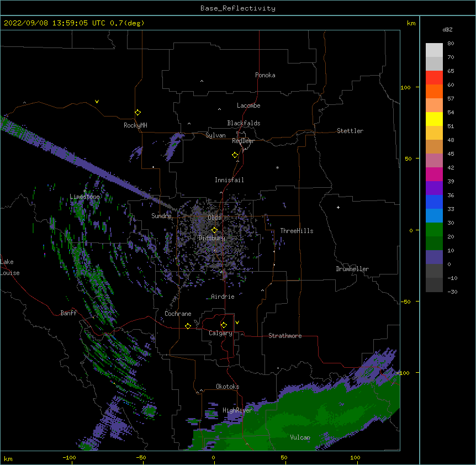The image size is (476, 465).
Task: Click the Okotoks town label
Action: (x=228, y=387)
